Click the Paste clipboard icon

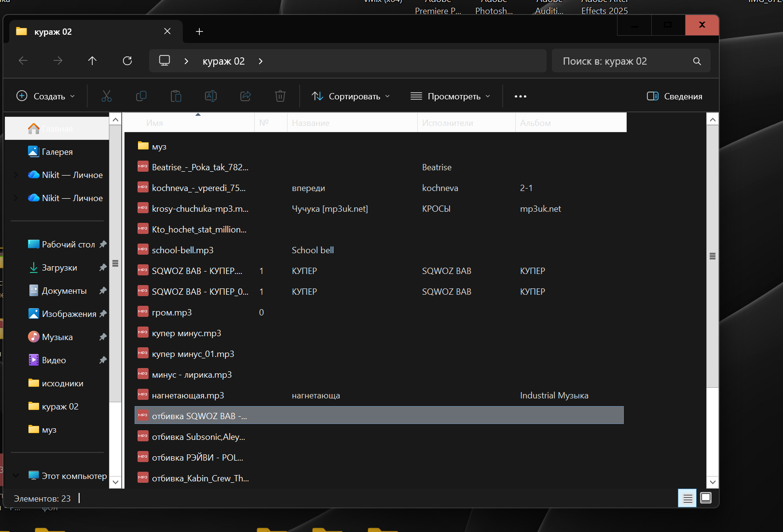pyautogui.click(x=176, y=96)
